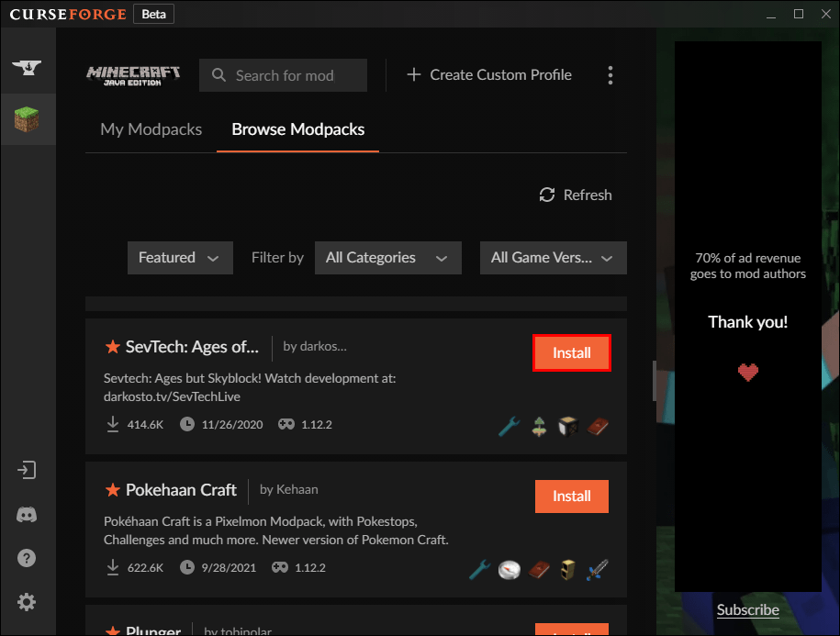Open the CurseForge anvil home icon

point(27,67)
